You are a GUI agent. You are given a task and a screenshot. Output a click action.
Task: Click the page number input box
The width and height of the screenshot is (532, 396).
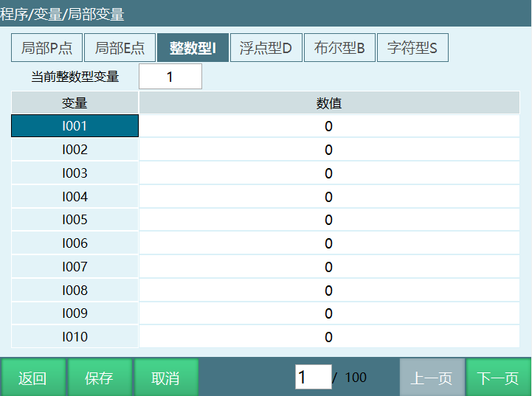(313, 378)
